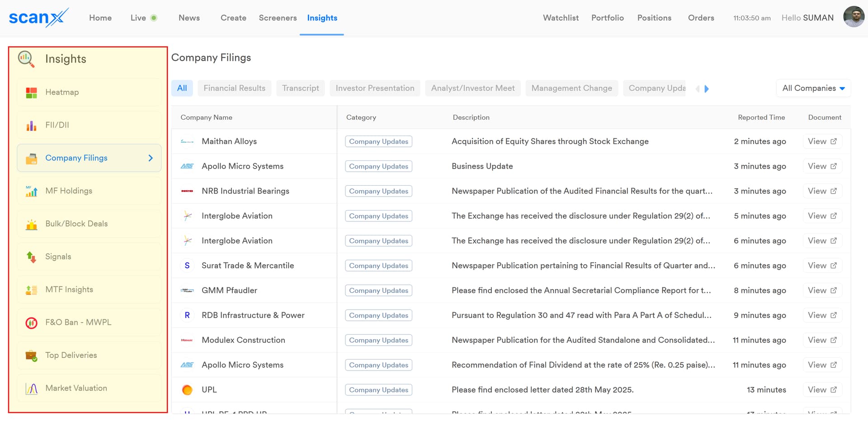Click the Bulk/Block Deals icon
Screen dimensions: 868x427
tap(31, 224)
